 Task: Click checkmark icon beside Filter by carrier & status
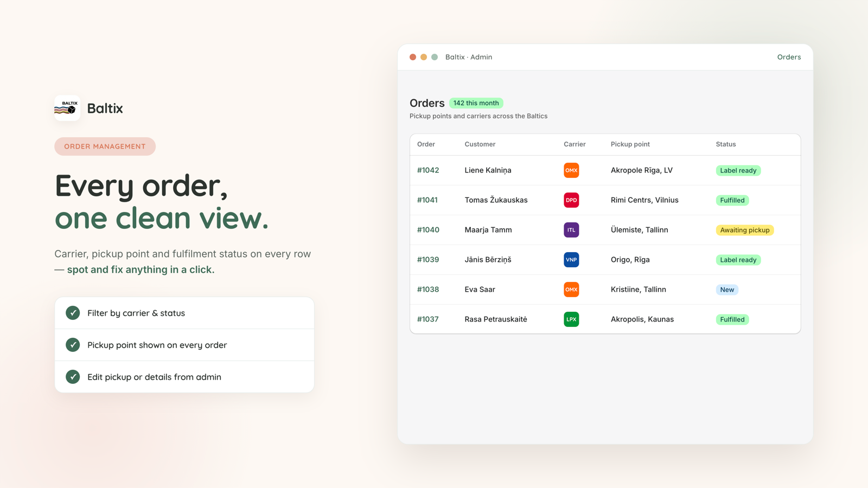73,313
